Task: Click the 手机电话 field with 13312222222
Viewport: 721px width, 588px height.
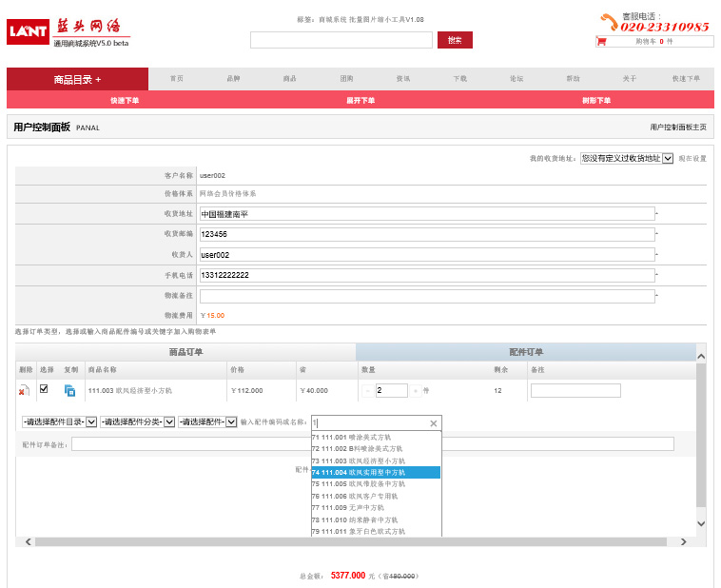Action: 427,275
